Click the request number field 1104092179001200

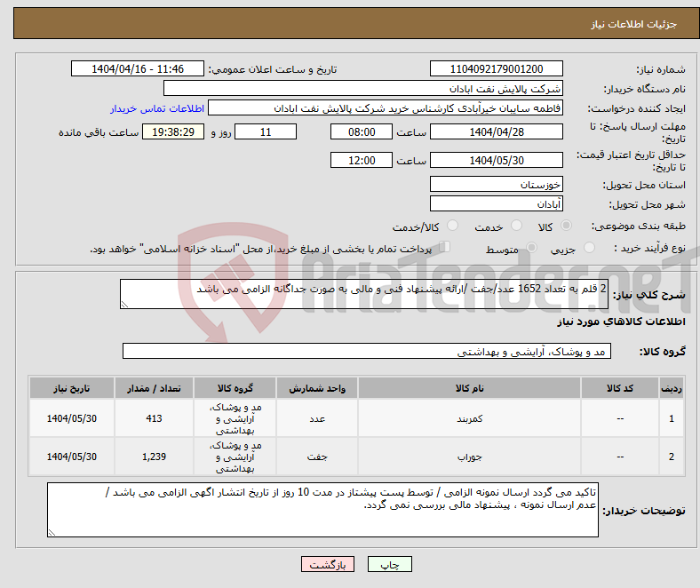pos(497,68)
